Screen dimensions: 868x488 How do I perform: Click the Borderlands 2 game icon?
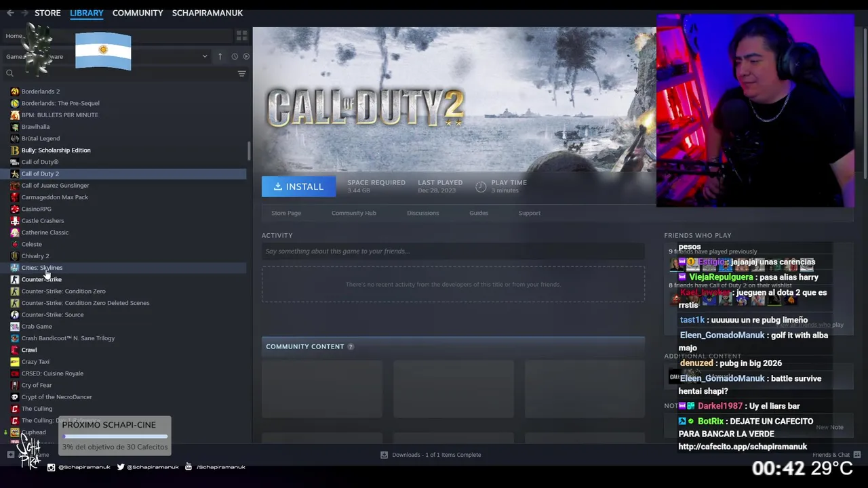coord(15,91)
